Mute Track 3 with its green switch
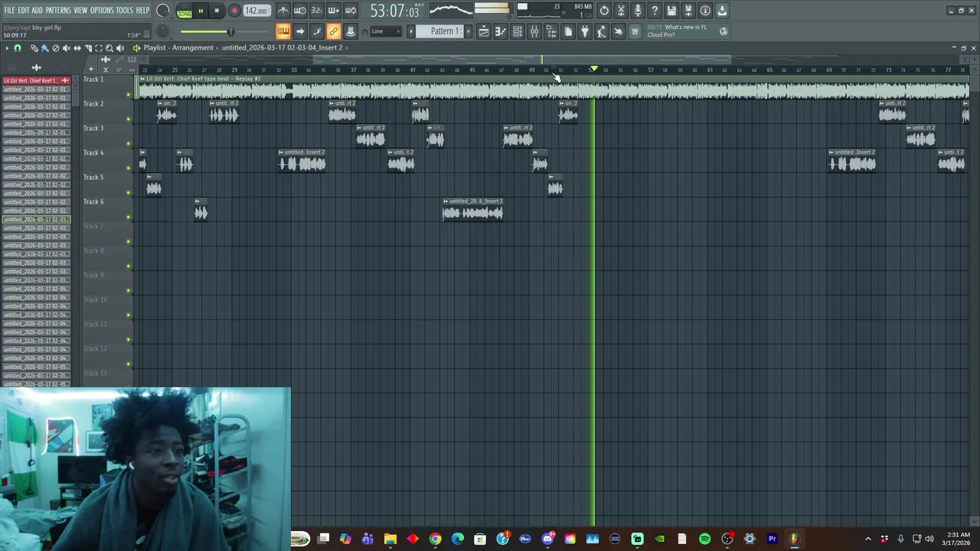The width and height of the screenshot is (980, 551). [x=128, y=143]
